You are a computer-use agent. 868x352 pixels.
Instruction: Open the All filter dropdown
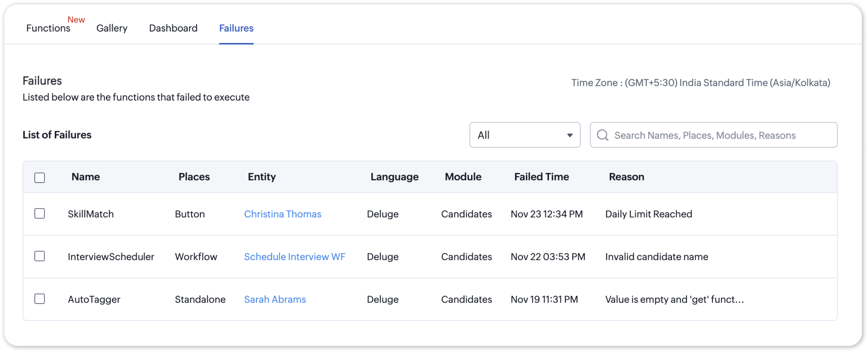pyautogui.click(x=525, y=135)
